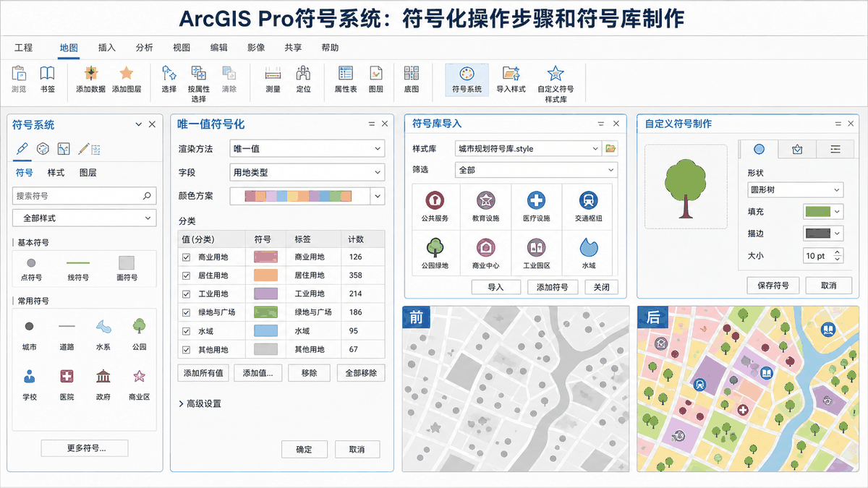The height and width of the screenshot is (488, 868).
Task: Choose the 医疗设施 cross symbol
Action: point(536,206)
